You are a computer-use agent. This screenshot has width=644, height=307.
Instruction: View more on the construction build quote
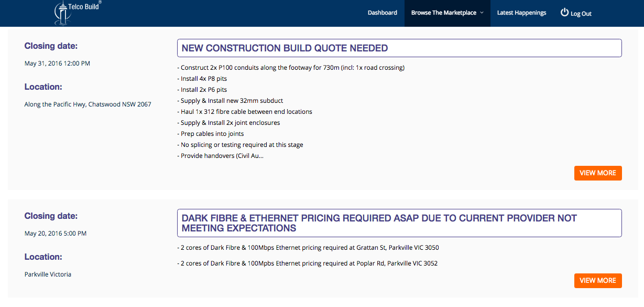click(598, 173)
